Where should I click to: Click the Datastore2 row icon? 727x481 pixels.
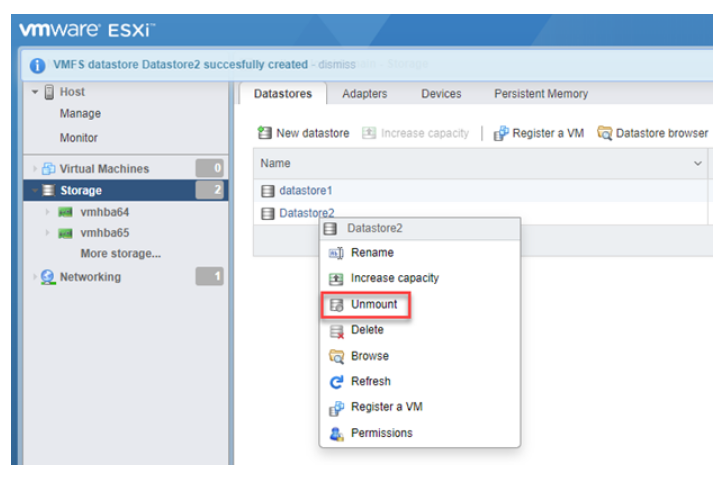tap(268, 213)
